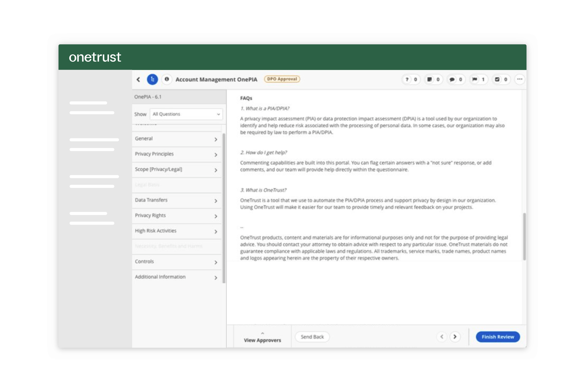This screenshot has height=392, width=585.
Task: Expand the Data Transfers section chevron
Action: click(216, 201)
